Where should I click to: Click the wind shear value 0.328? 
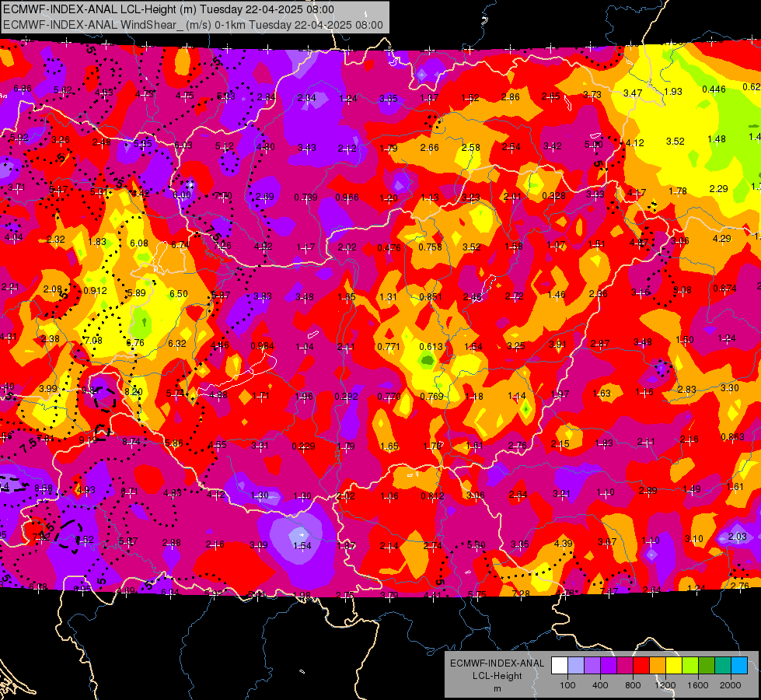[553, 195]
